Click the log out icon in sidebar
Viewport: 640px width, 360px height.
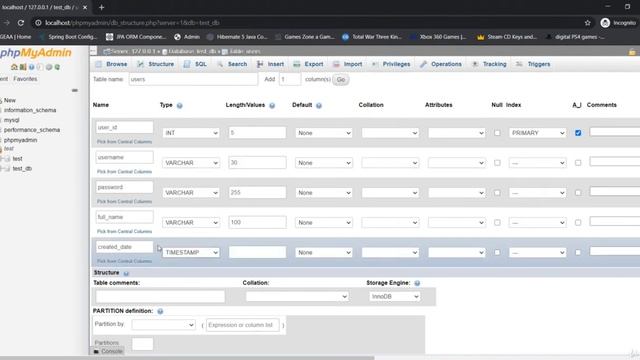[x=23, y=67]
